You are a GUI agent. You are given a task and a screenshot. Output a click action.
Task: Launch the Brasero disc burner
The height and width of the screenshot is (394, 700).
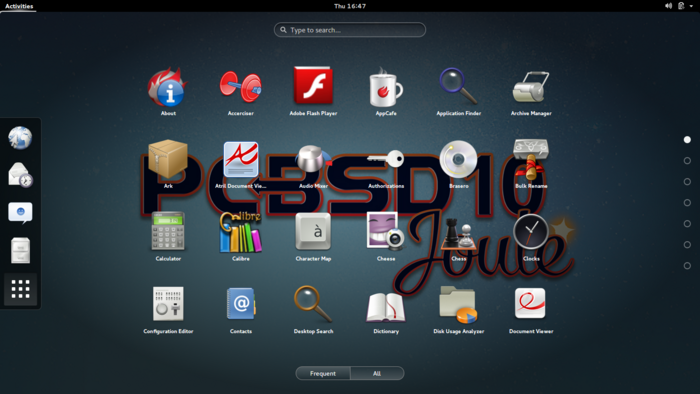458,164
